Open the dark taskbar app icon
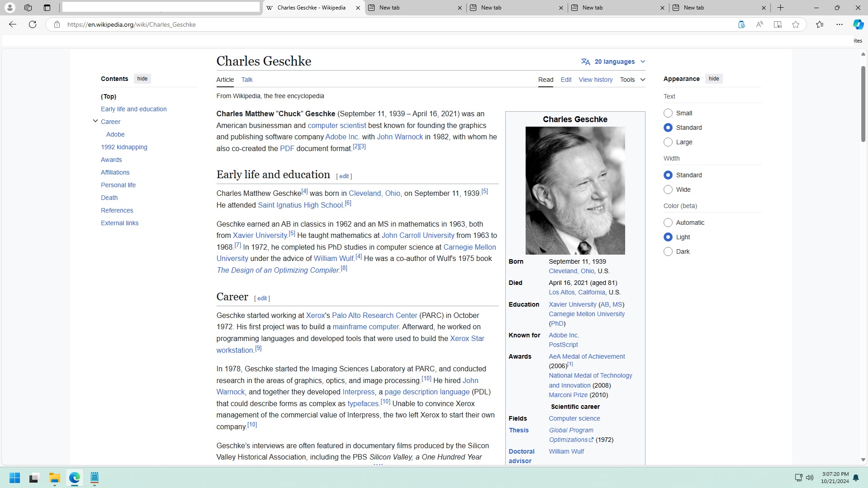 pos(34,478)
